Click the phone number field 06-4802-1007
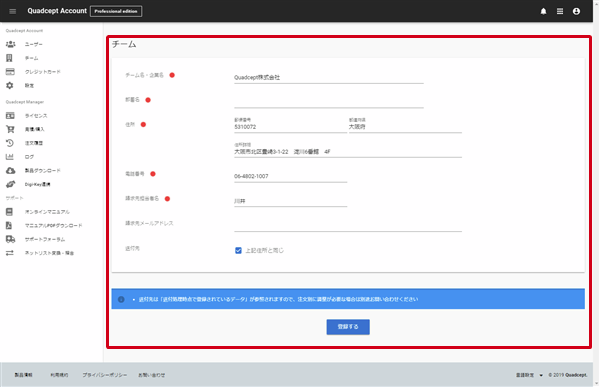Screen dimensions: 600x387 click(290, 176)
